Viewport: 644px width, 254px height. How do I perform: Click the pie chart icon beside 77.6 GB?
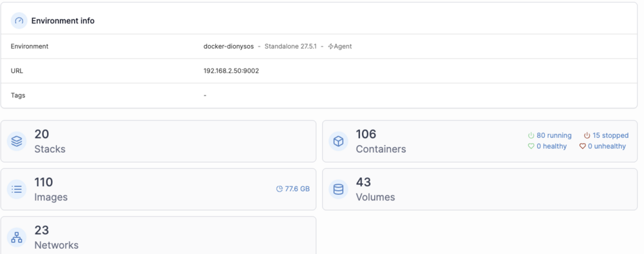(x=279, y=189)
